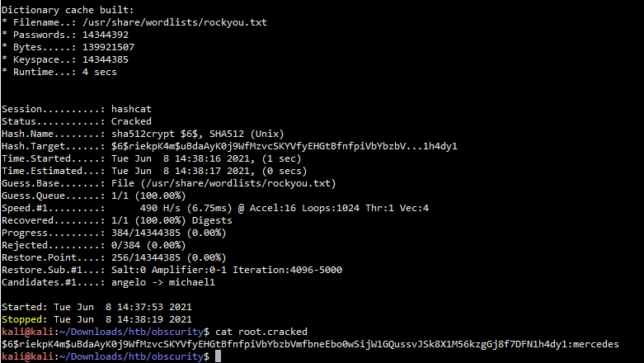This screenshot has width=644, height=363.
Task: Click the yellow 'Stopped' label
Action: pyautogui.click(x=21, y=319)
